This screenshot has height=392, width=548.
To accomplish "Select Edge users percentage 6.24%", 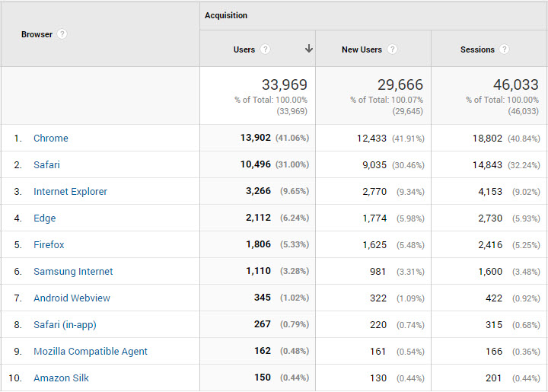I will pos(295,218).
